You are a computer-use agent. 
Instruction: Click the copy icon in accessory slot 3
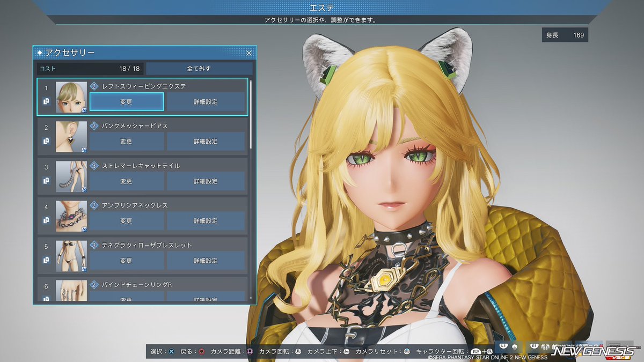pos(46,181)
